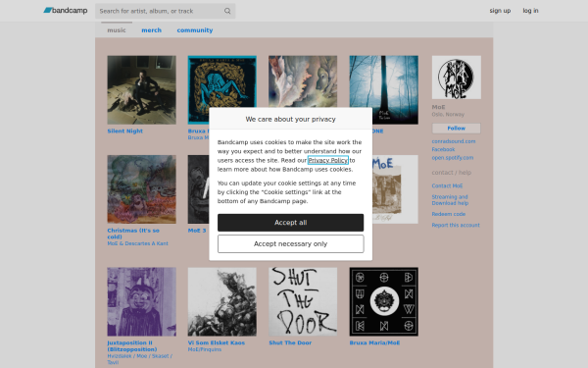Click the search magnifier icon

coord(227,11)
